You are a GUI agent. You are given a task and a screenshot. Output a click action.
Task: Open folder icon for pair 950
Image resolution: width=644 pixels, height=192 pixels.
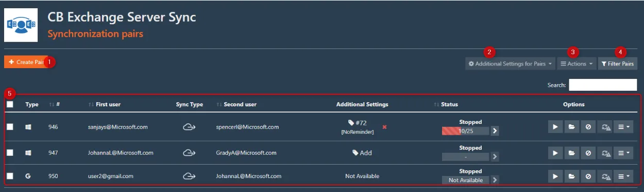(x=571, y=177)
